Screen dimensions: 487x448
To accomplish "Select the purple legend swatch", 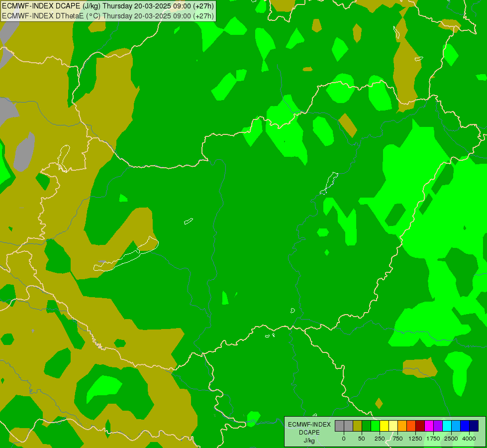I will click(x=438, y=426).
